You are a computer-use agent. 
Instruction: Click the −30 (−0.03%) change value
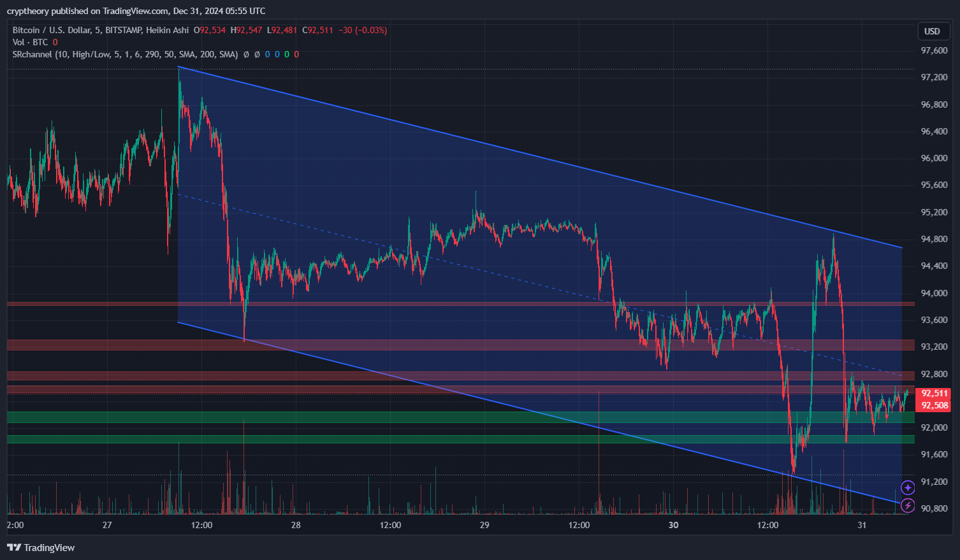(363, 30)
